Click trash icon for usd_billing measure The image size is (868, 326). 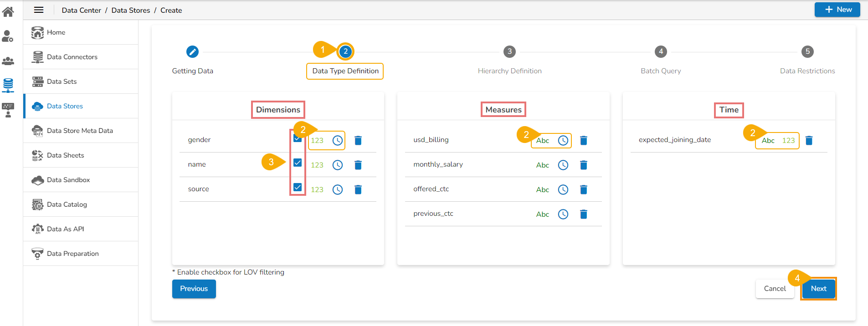tap(583, 140)
